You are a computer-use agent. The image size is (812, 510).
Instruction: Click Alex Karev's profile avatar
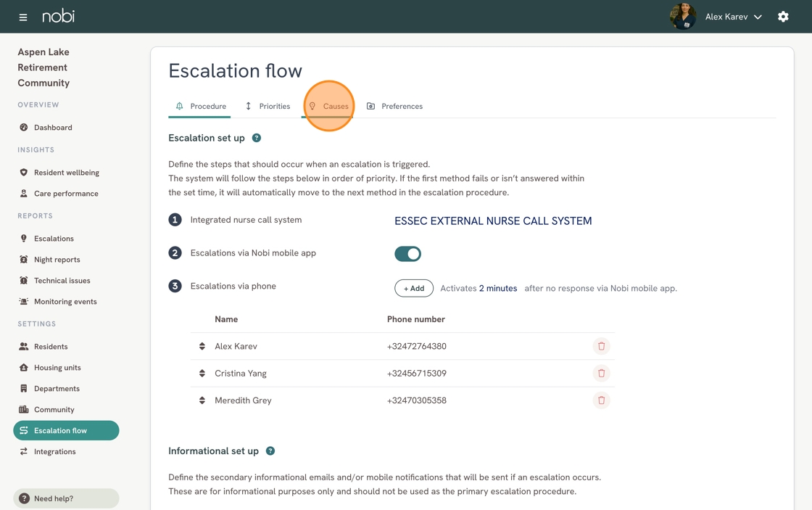682,17
